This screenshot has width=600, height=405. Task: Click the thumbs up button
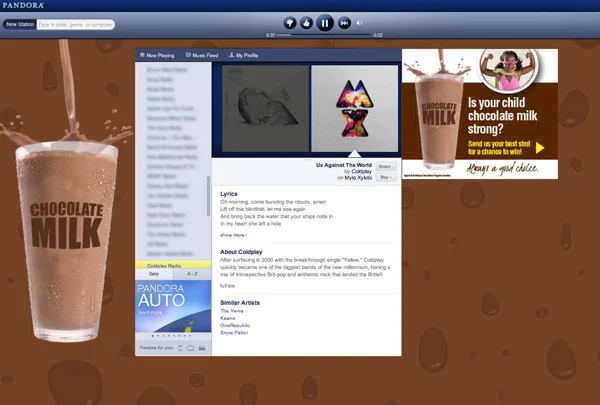tap(306, 23)
